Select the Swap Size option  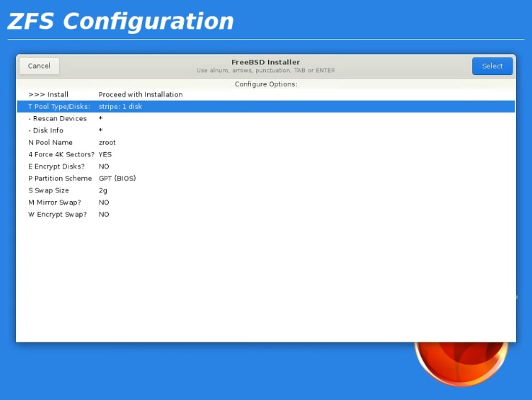coord(49,190)
